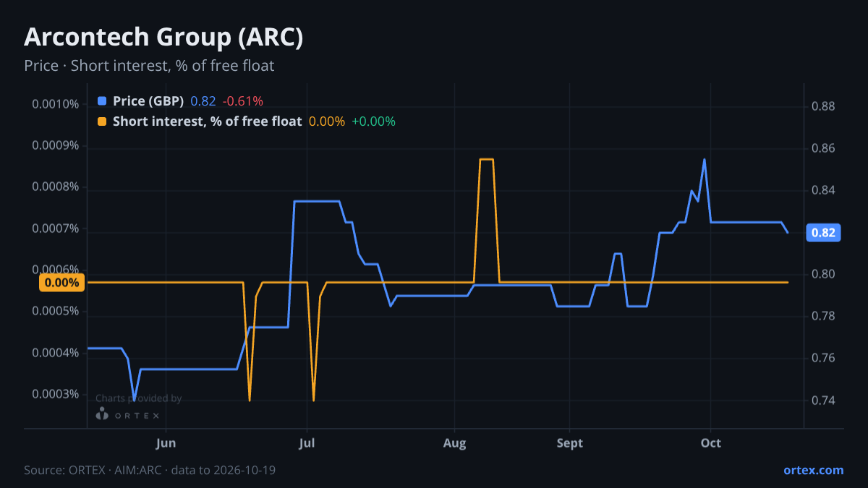The image size is (868, 488).
Task: Click the blue Price legend swatch
Action: point(102,101)
